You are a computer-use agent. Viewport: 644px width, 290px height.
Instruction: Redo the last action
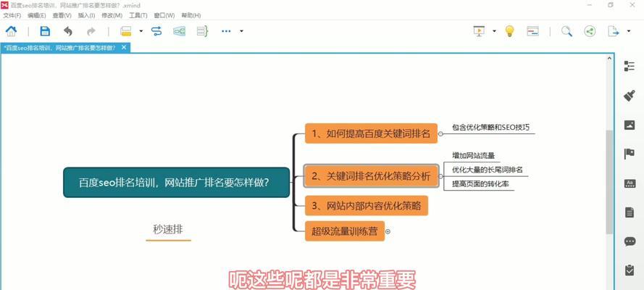(x=91, y=31)
